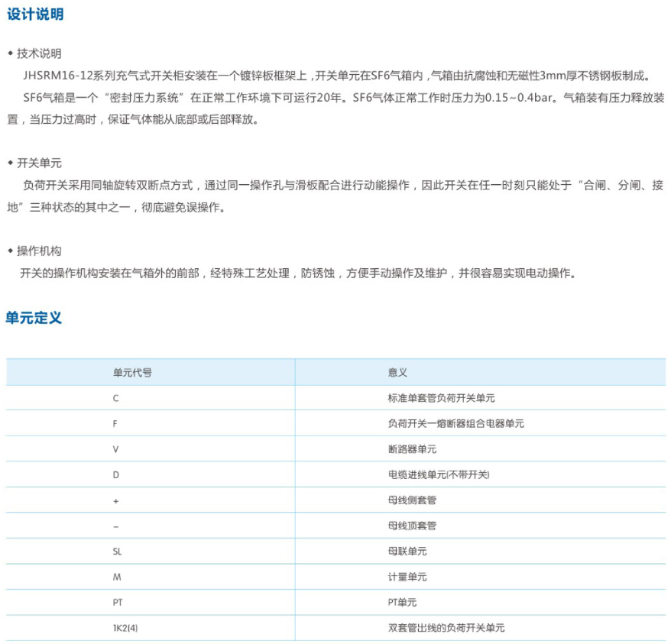Viewport: 671px width, 644px height.
Task: Click the unit code cell SL
Action: 117,552
